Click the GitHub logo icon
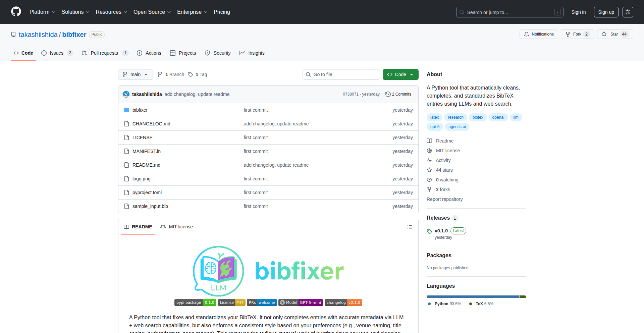Viewport: 644px width, 333px height. click(16, 12)
